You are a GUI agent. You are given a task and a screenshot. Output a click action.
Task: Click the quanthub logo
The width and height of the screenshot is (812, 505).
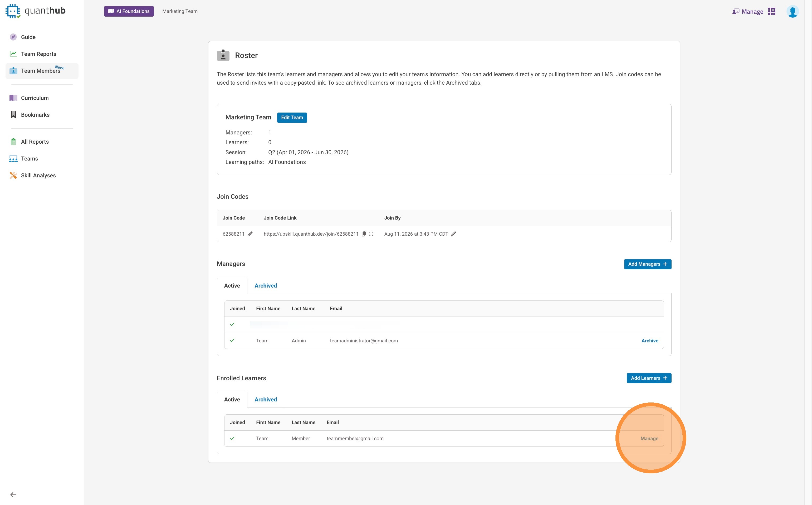[x=35, y=11]
